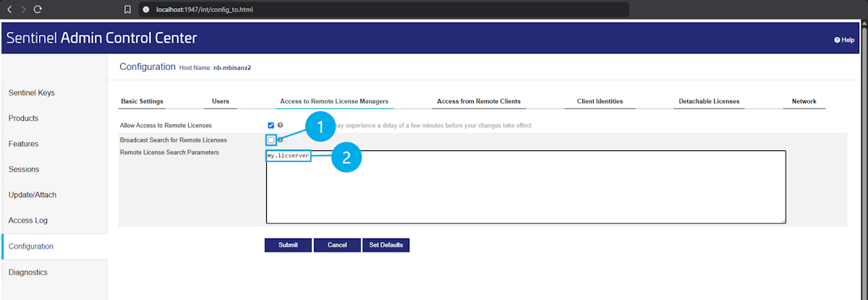Screen dimensions: 868x300
Task: Reload the page with the refresh icon
Action: coord(38,9)
